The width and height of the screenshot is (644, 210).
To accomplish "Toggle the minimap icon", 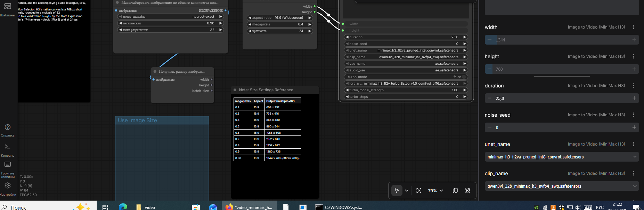I will point(455,190).
